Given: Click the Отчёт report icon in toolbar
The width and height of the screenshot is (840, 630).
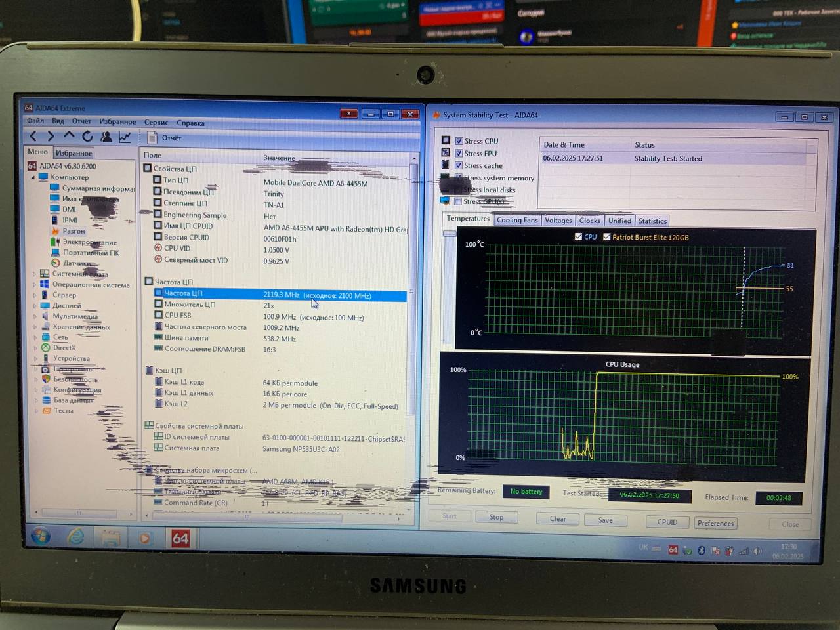Looking at the screenshot, I should 152,138.
